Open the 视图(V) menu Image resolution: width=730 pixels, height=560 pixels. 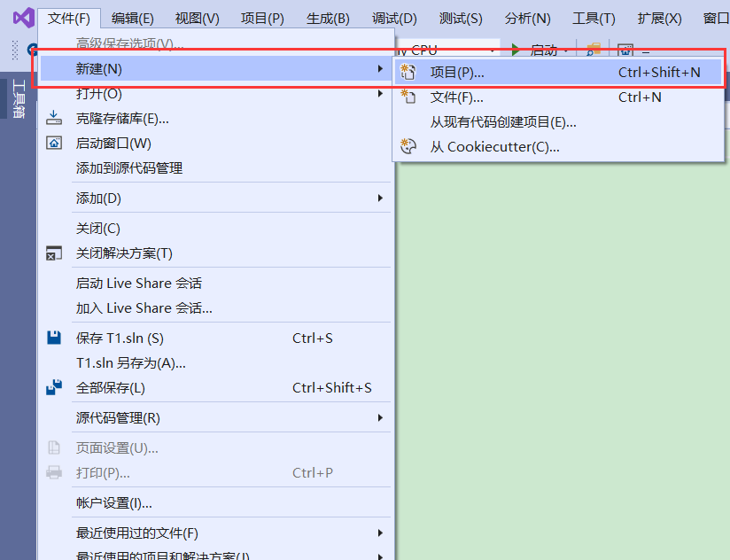coord(197,19)
